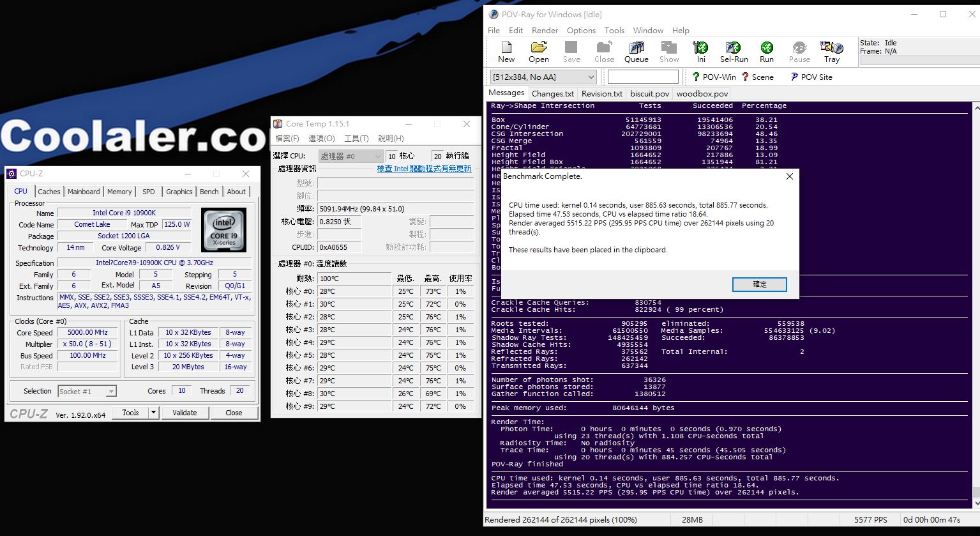The image size is (980, 536).
Task: Click the Close button in CPU-Z
Action: [234, 413]
